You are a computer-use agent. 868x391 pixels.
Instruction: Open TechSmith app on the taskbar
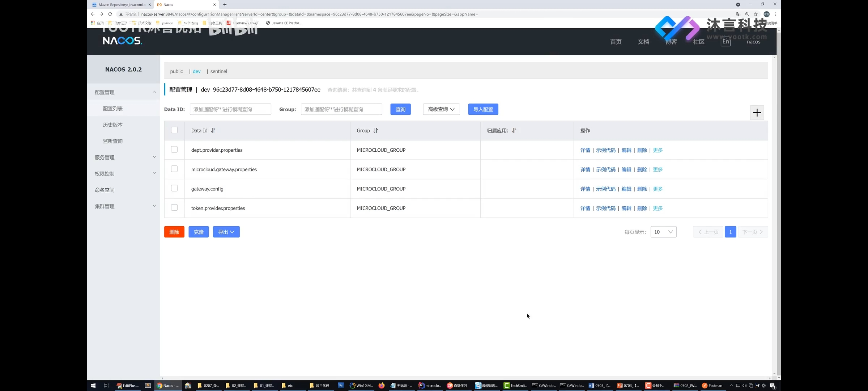click(515, 386)
